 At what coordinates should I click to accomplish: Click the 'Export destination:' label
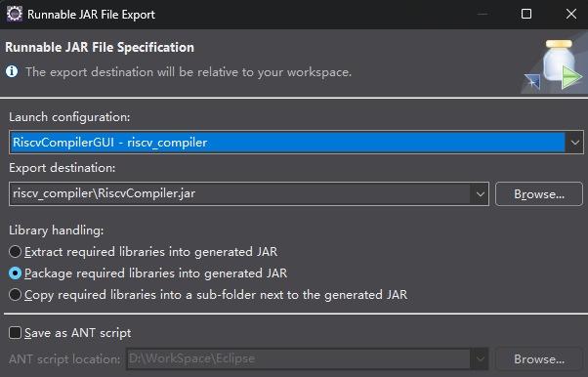pyautogui.click(x=63, y=168)
